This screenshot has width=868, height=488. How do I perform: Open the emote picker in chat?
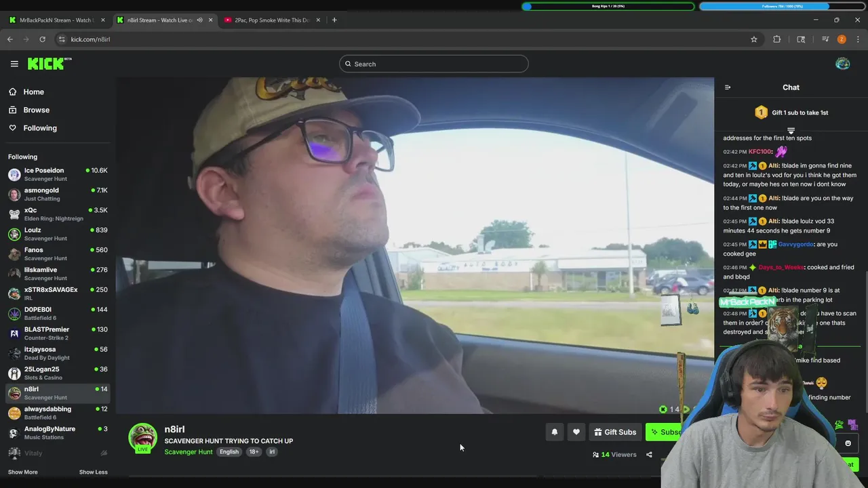click(x=848, y=443)
